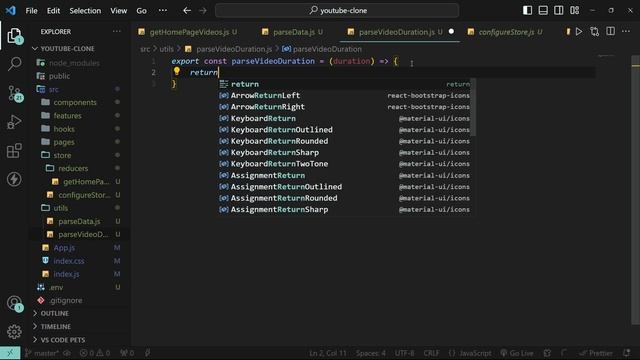Switch to parseData.js tab
640x360 pixels.
point(293,32)
